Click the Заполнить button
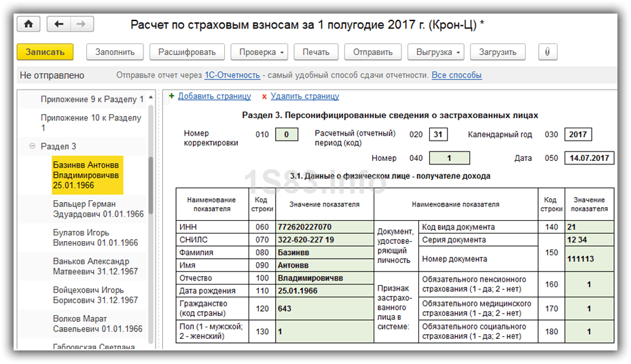 pos(115,52)
